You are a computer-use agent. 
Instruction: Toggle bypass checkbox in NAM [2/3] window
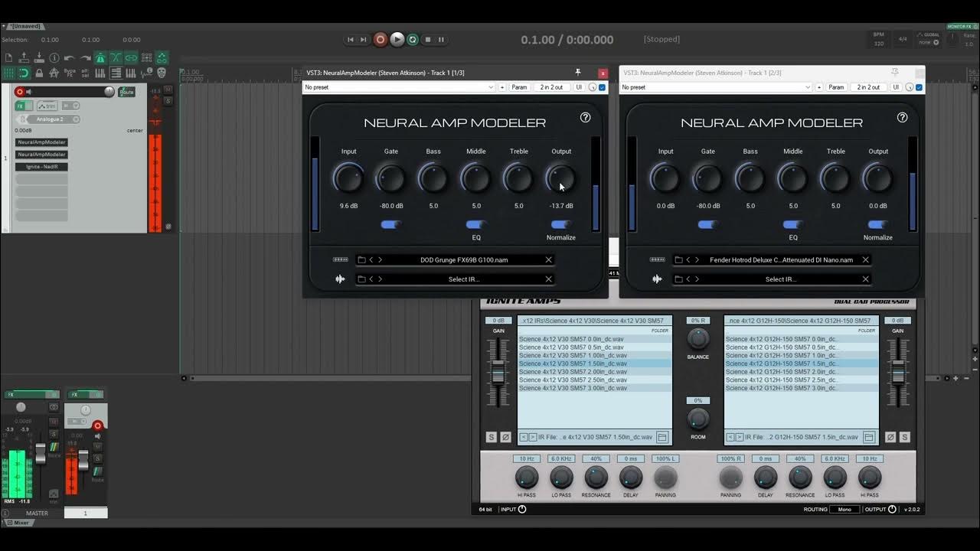920,87
